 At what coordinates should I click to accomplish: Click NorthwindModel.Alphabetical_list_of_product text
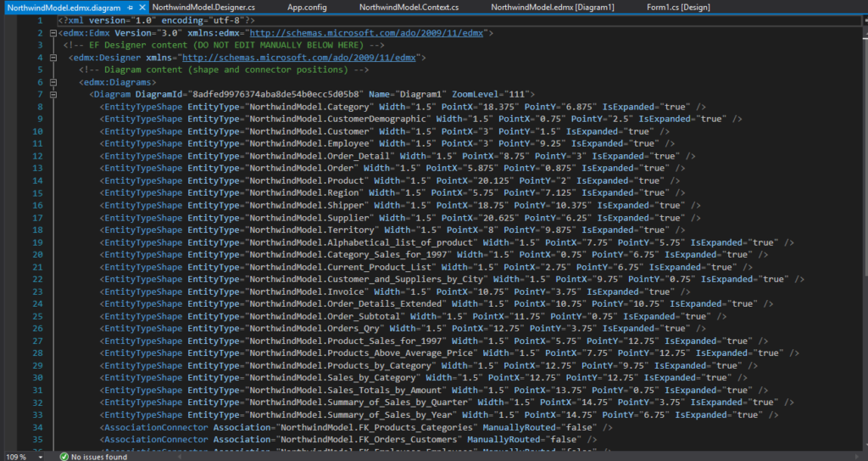(x=361, y=242)
